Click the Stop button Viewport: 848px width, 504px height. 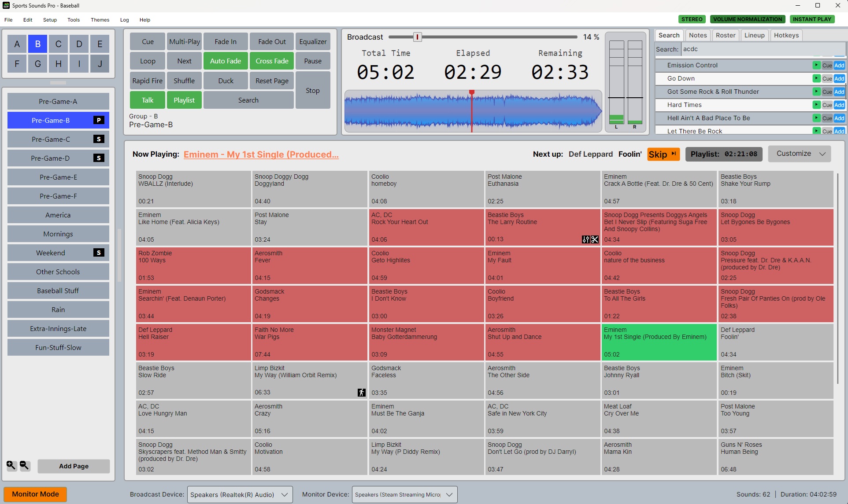313,90
